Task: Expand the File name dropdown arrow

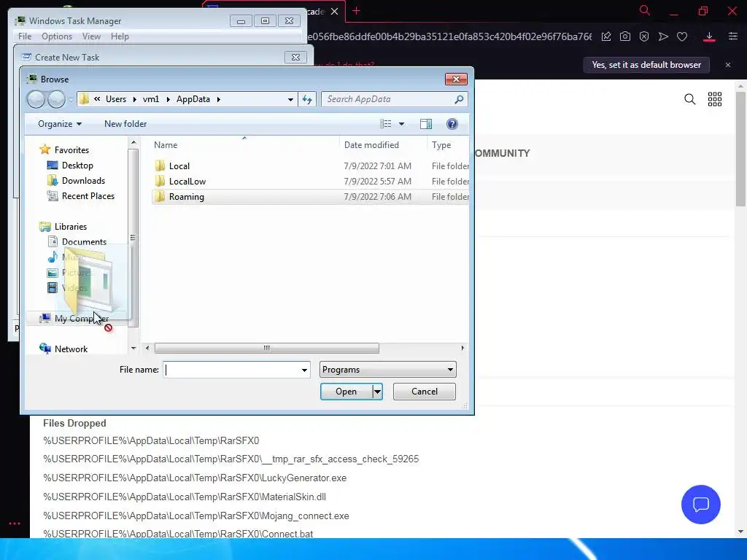Action: click(x=304, y=370)
